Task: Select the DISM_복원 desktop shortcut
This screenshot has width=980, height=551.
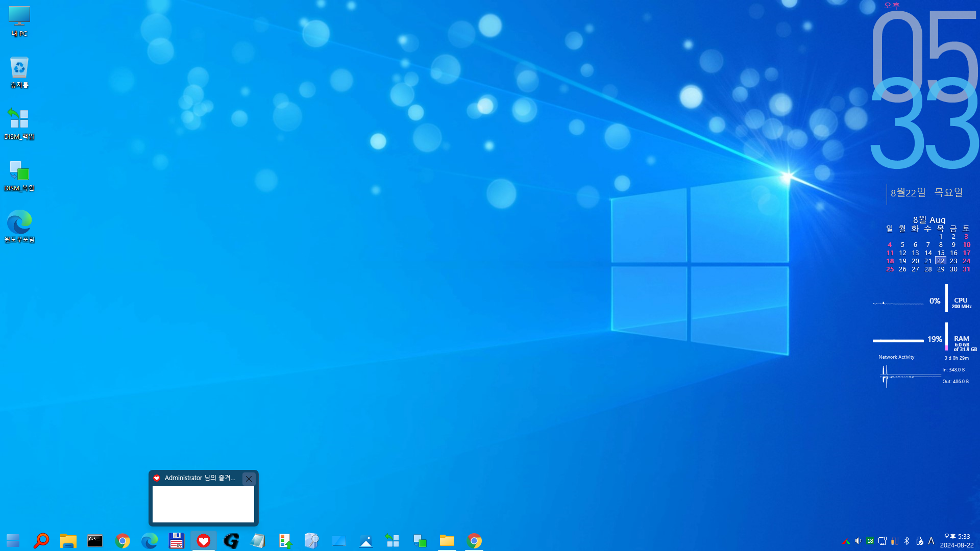Action: click(19, 176)
